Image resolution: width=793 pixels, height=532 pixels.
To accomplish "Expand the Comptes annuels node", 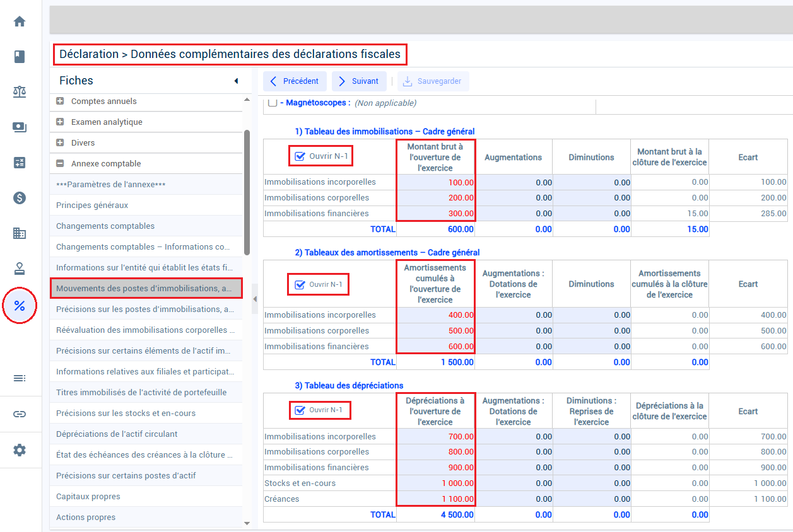I will coord(60,101).
